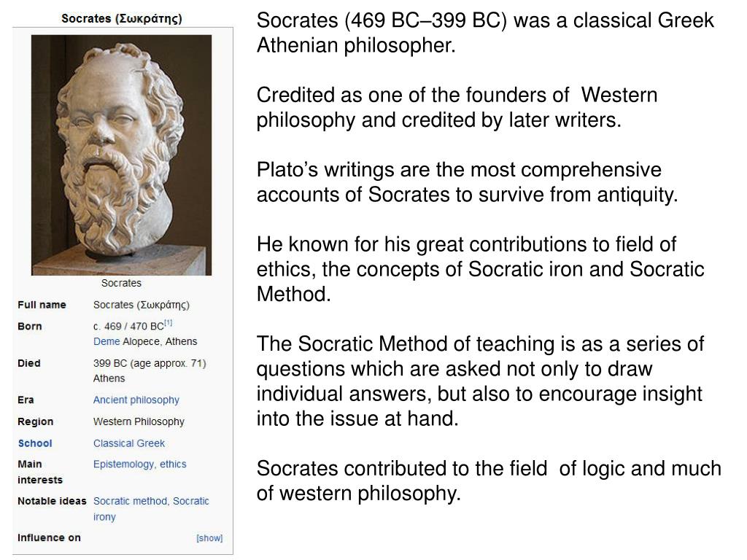This screenshot has height=560, width=747.
Task: Open citation footnote 1 beside birth date
Action: pyautogui.click(x=169, y=323)
